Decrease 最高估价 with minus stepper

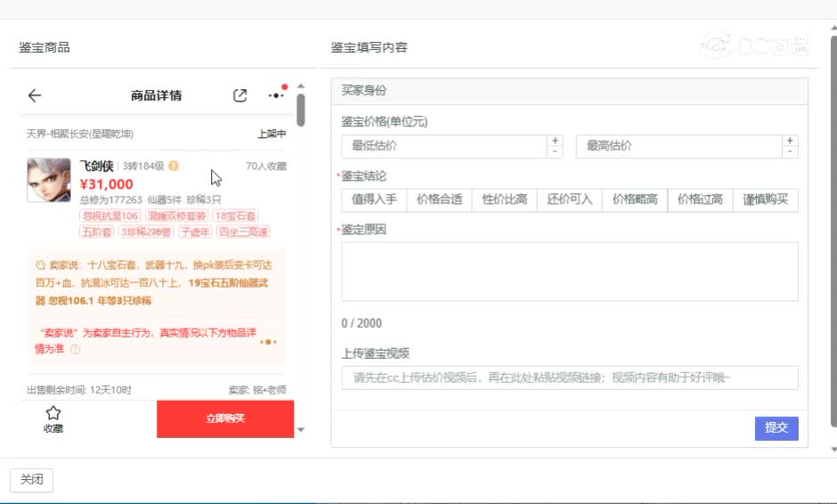[x=790, y=152]
